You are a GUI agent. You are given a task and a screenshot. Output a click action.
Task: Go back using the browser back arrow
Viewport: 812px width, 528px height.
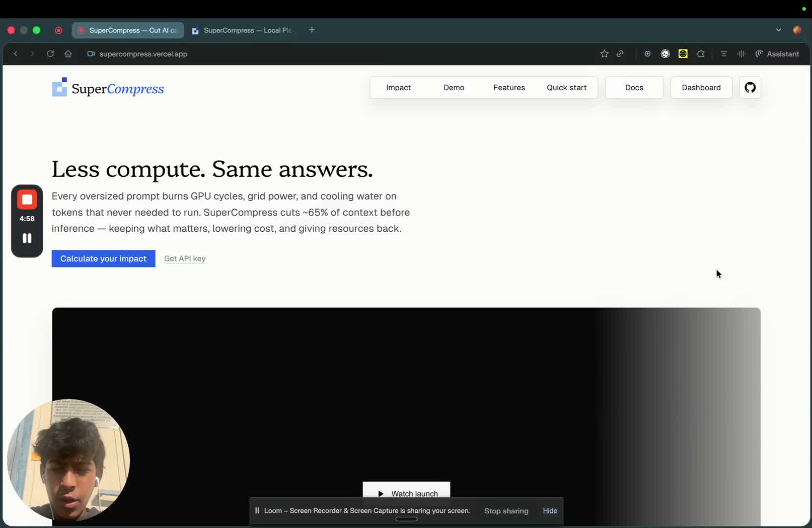(x=16, y=54)
